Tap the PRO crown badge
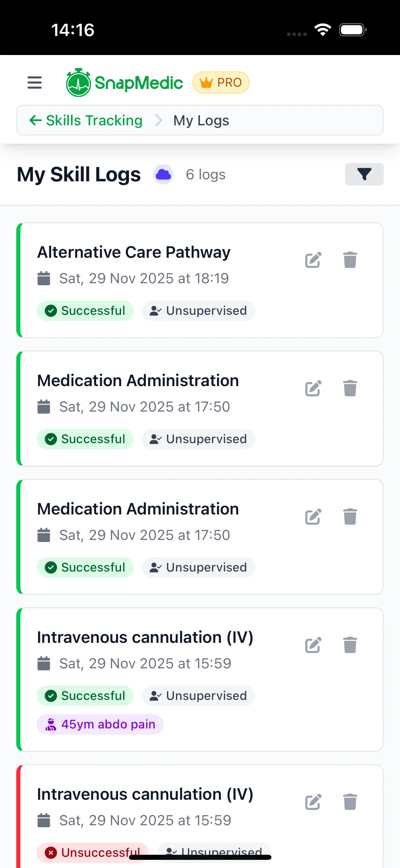This screenshot has height=868, width=400. [x=221, y=83]
